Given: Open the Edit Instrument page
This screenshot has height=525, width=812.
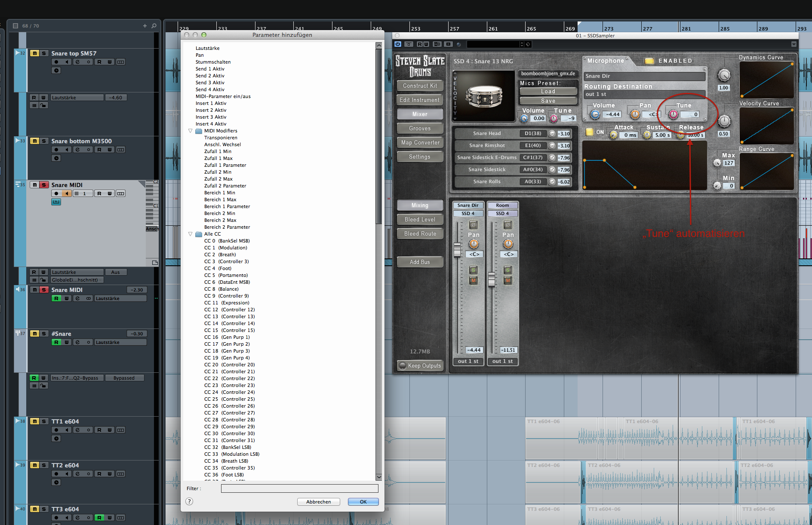Looking at the screenshot, I should click(x=420, y=100).
